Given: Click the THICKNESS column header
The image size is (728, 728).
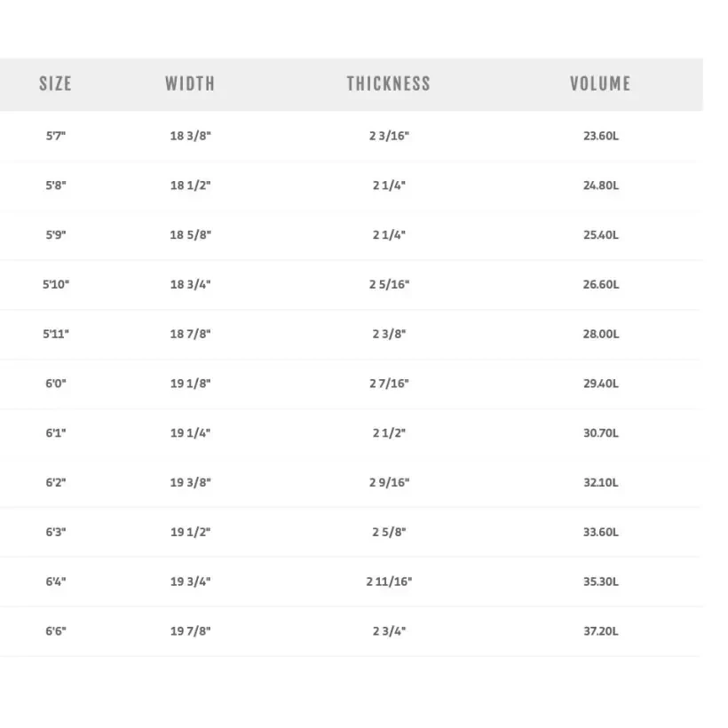Looking at the screenshot, I should click(388, 84).
